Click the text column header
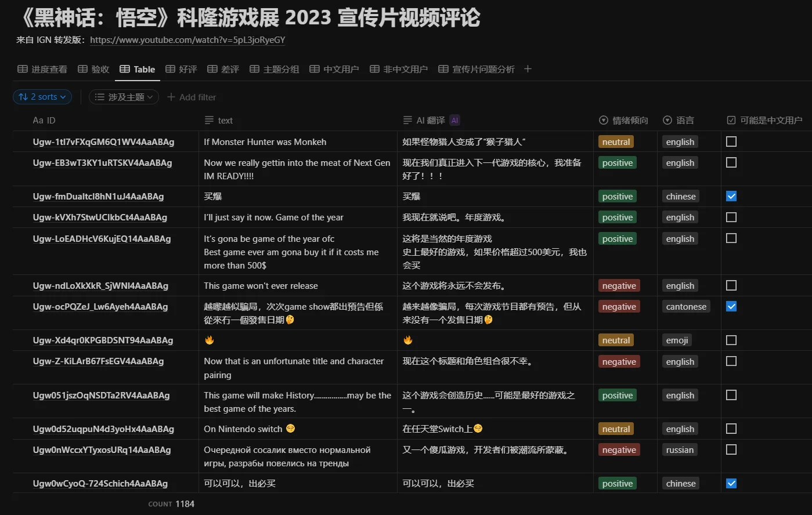Viewport: 812px width, 515px height. click(x=219, y=120)
